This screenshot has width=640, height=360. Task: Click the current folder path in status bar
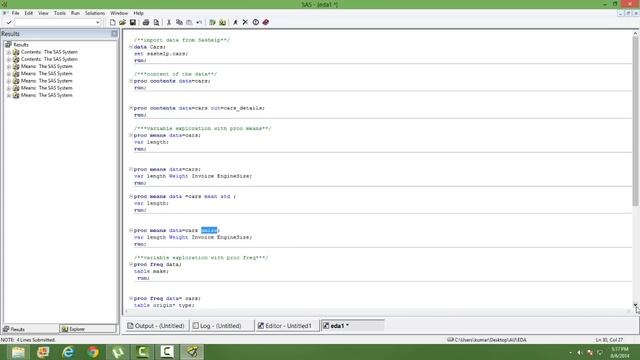click(x=487, y=340)
